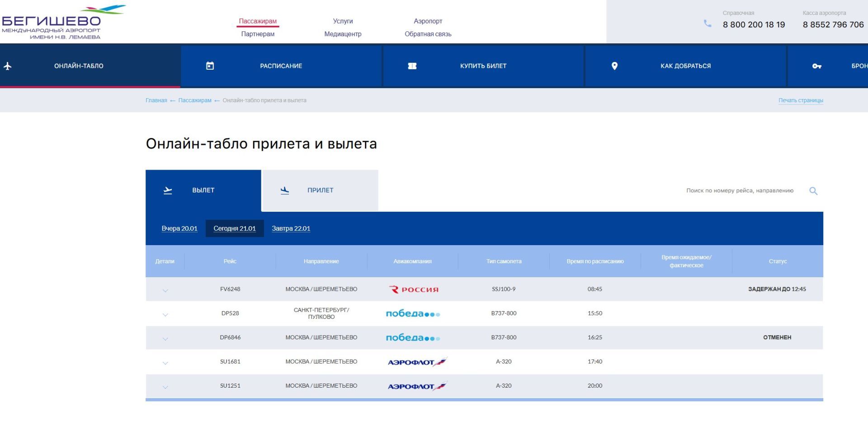Image resolution: width=868 pixels, height=446 pixels.
Task: Click the search magnifier icon
Action: (813, 191)
